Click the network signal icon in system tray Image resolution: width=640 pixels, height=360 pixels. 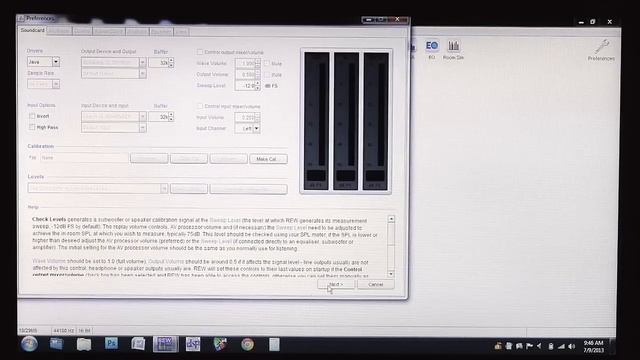pos(561,347)
